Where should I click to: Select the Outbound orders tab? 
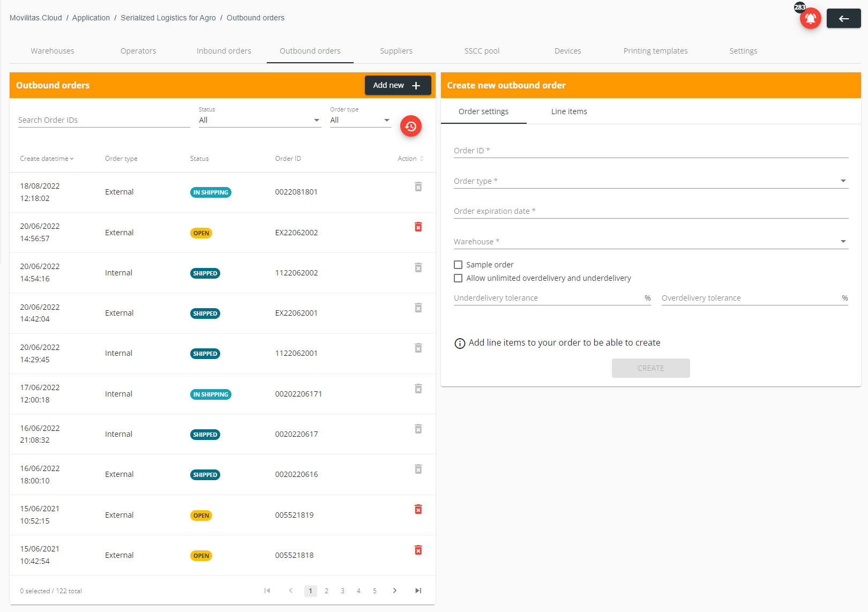click(x=310, y=51)
